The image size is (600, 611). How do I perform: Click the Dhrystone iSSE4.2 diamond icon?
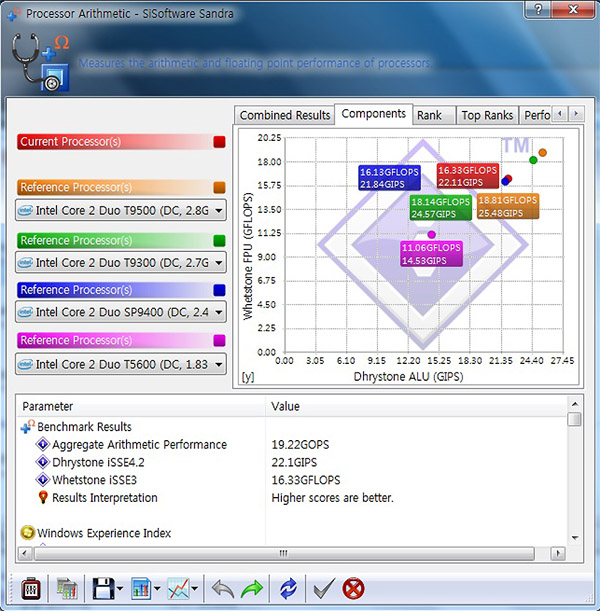coord(42,462)
